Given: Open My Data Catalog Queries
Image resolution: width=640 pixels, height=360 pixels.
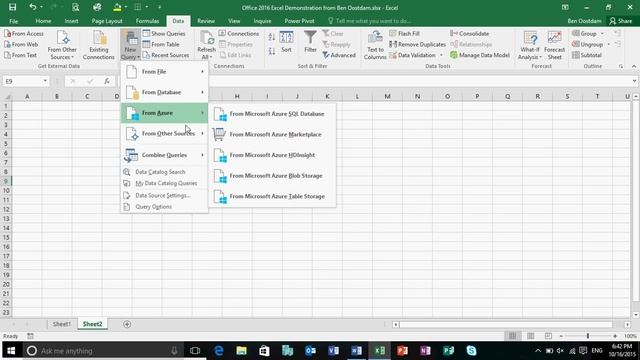Looking at the screenshot, I should tap(164, 183).
